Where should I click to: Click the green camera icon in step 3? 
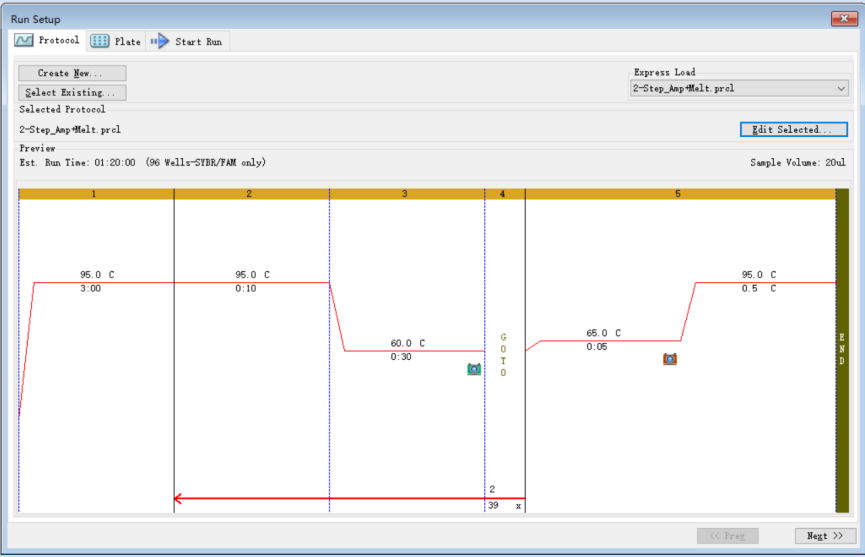click(x=474, y=369)
